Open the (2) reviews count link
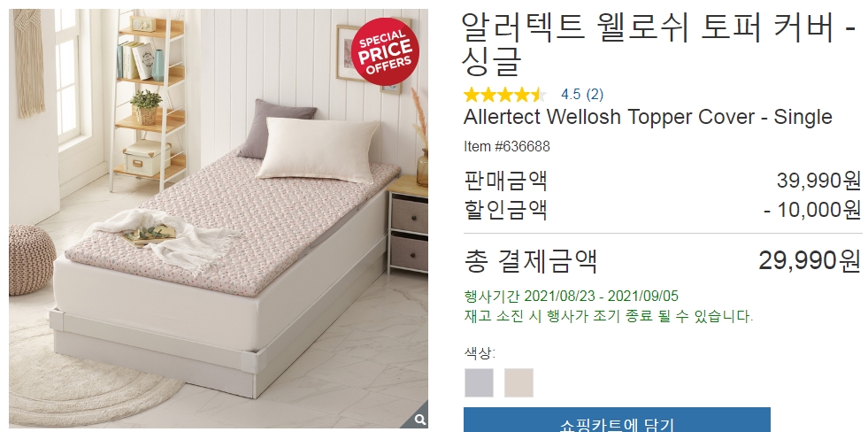868x432 pixels. pyautogui.click(x=595, y=95)
